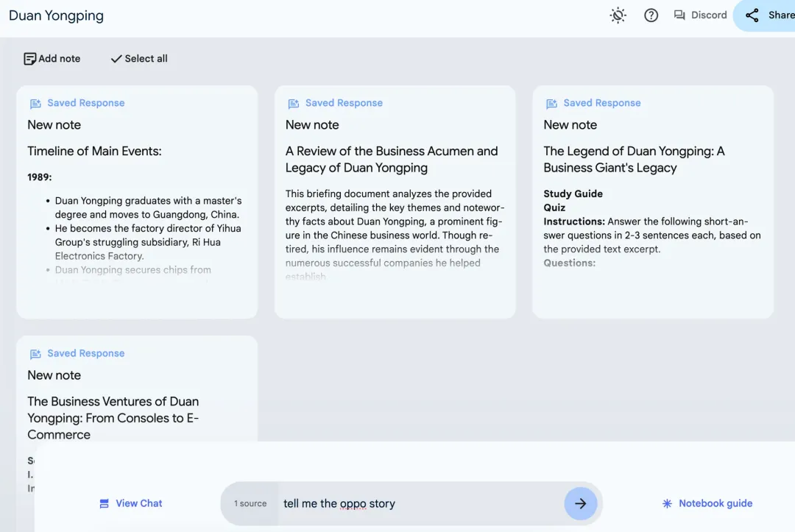
Task: Click the 1989: heading in Timeline note
Action: (40, 177)
